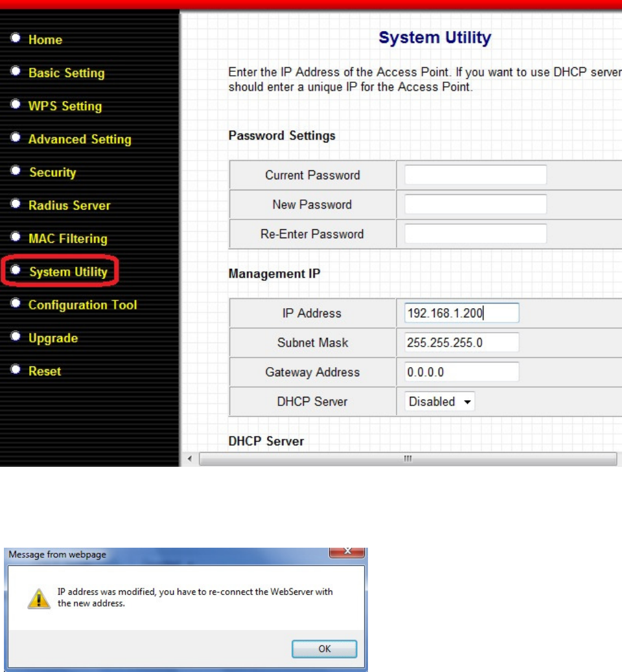Click the Re-Enter Password label
The image size is (622, 672).
tap(312, 234)
